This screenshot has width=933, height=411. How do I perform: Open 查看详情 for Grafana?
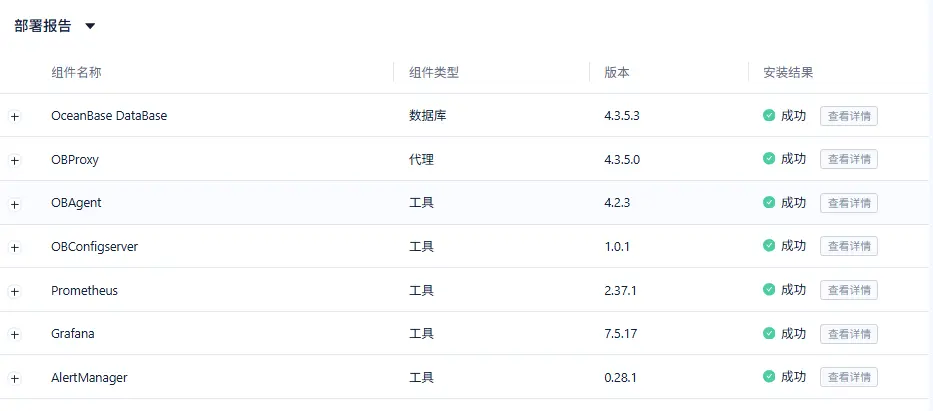tap(848, 334)
